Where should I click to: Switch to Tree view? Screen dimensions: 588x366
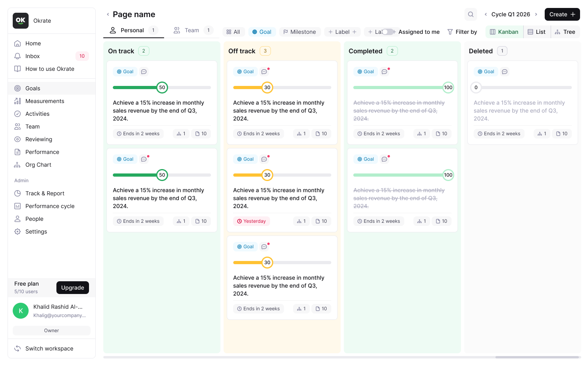[565, 32]
